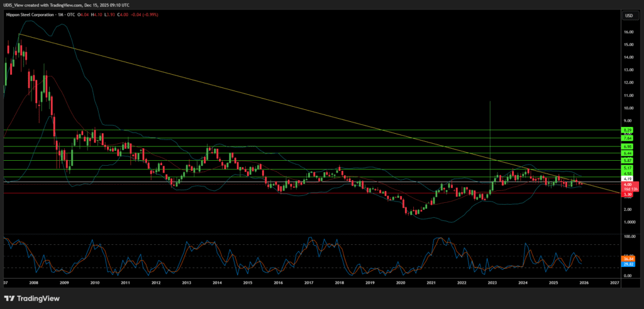The width and height of the screenshot is (644, 309).
Task: Click the green 6.98 price level label
Action: tap(627, 146)
